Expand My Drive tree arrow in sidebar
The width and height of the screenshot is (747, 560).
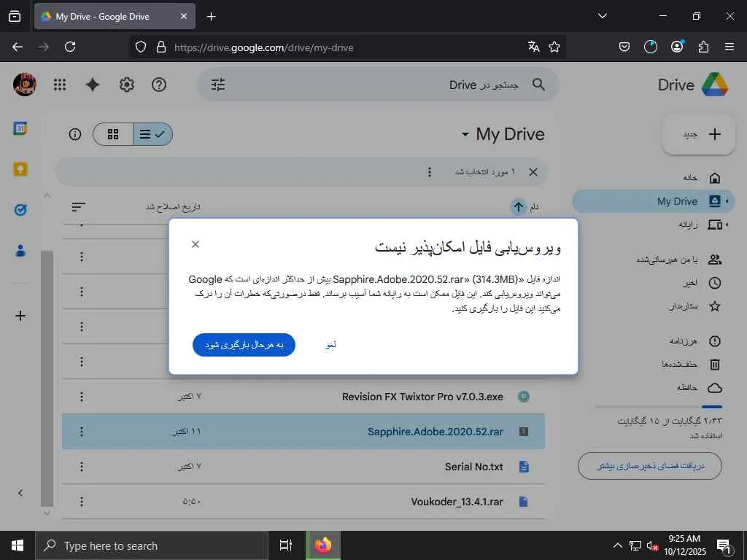[727, 201]
